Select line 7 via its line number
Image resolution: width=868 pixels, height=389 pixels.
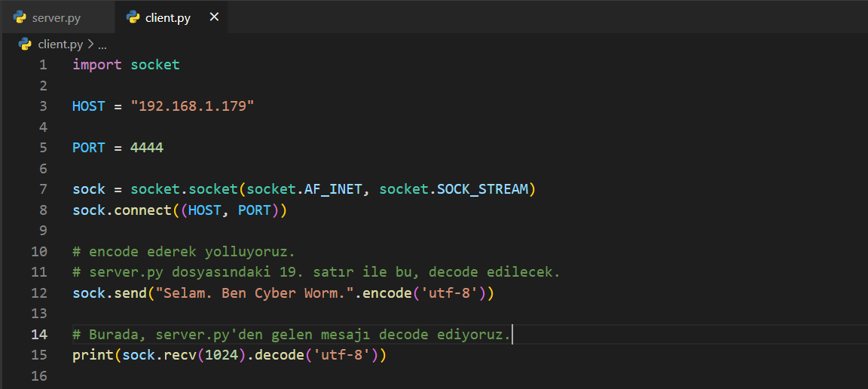tap(43, 189)
